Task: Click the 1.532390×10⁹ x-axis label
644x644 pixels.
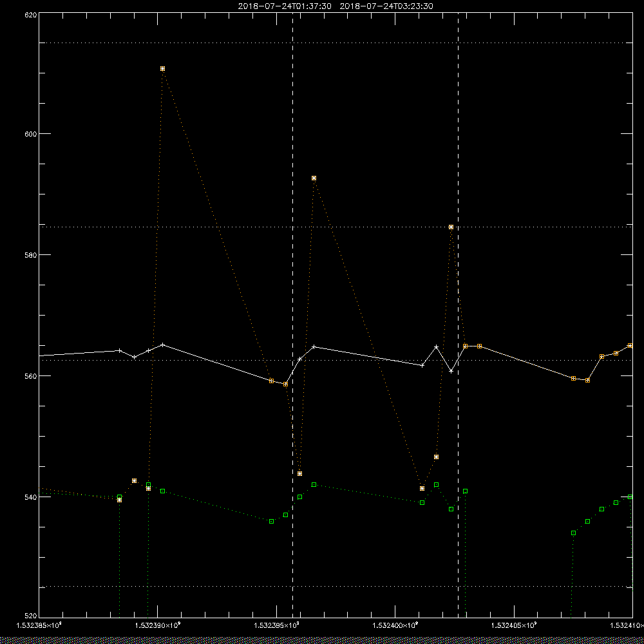Action: click(158, 625)
